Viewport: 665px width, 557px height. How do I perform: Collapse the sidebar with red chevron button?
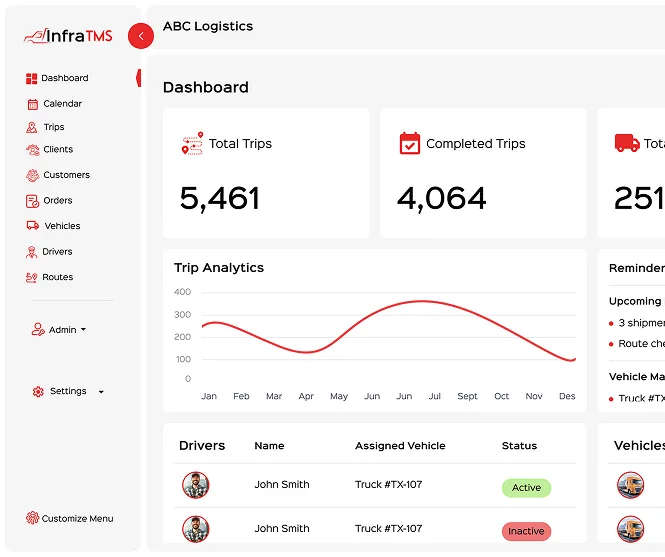coord(141,36)
